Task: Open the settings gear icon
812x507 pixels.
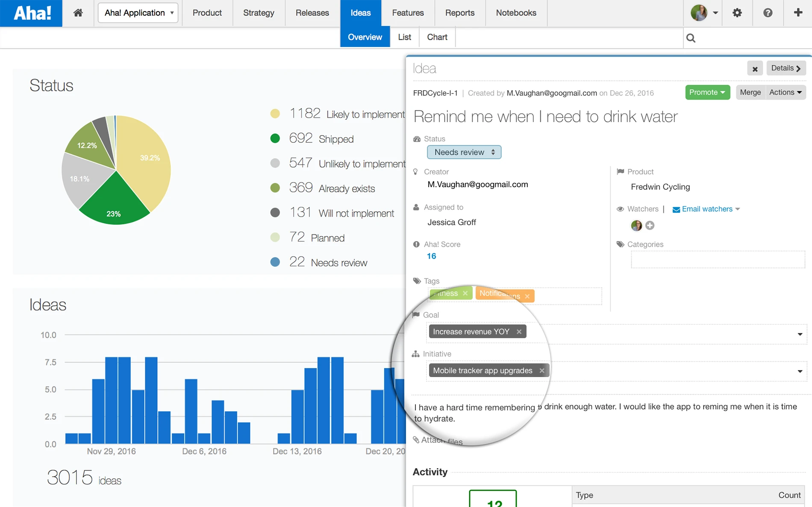Action: coord(737,13)
